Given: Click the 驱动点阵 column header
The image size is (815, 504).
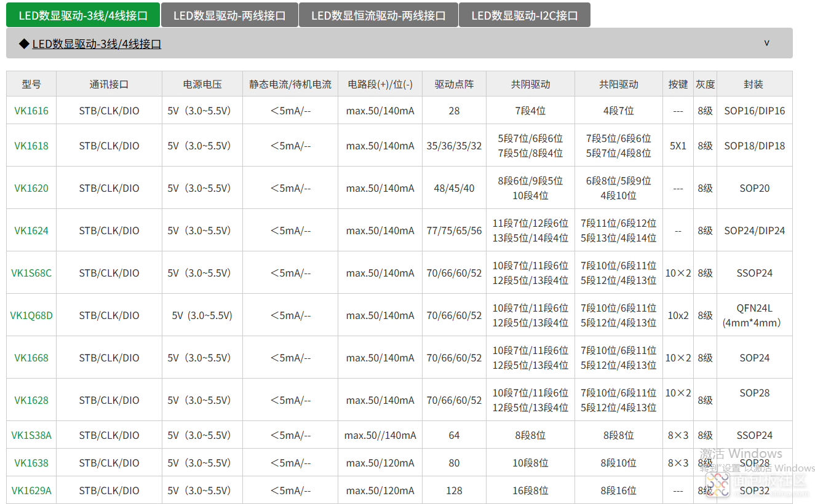Looking at the screenshot, I should tap(455, 84).
